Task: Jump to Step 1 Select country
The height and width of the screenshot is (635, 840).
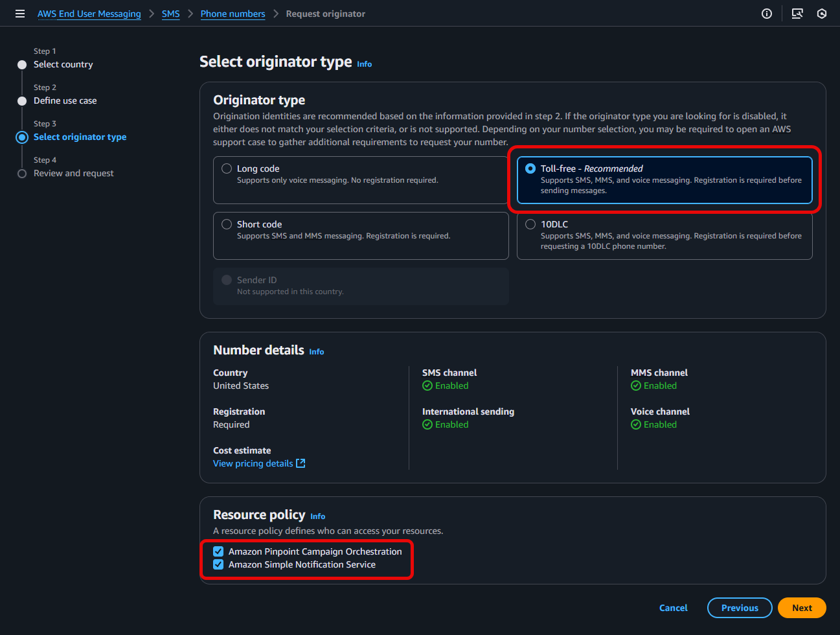Action: click(63, 64)
